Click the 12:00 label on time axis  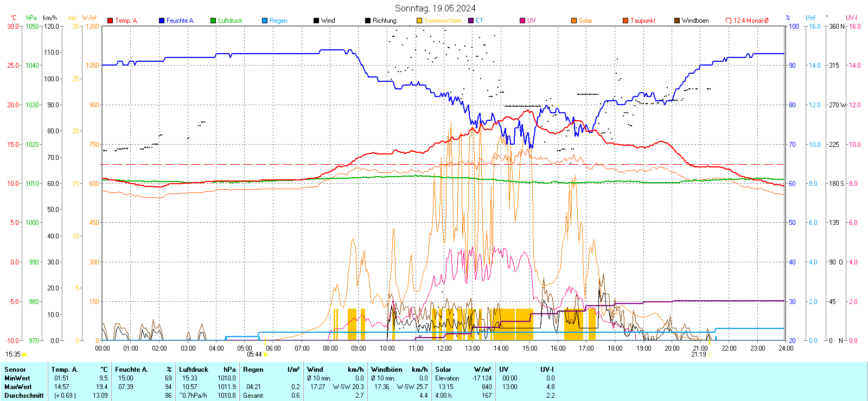(x=444, y=348)
